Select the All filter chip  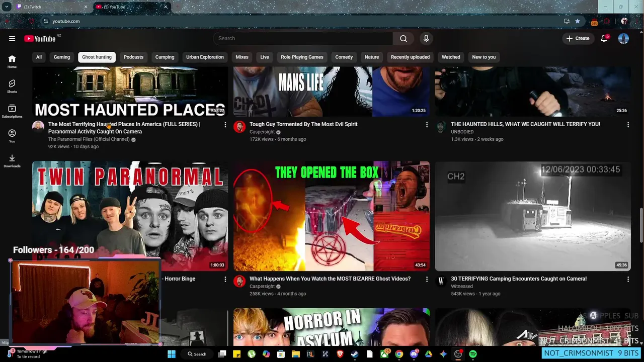point(39,57)
